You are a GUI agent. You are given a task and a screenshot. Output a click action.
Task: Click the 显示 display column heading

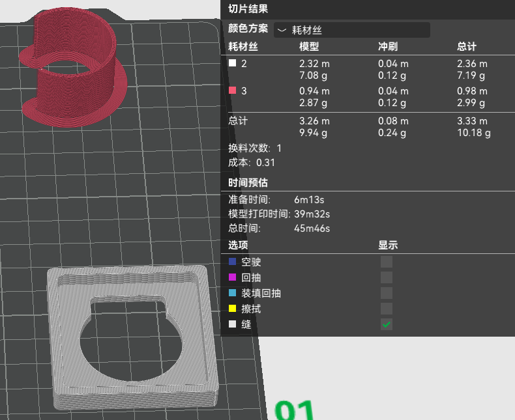388,245
